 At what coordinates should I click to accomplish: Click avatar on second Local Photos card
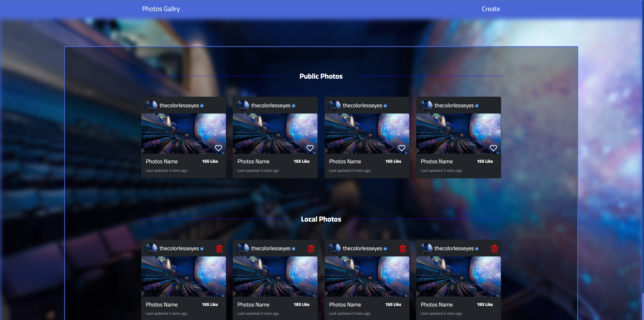pyautogui.click(x=242, y=248)
